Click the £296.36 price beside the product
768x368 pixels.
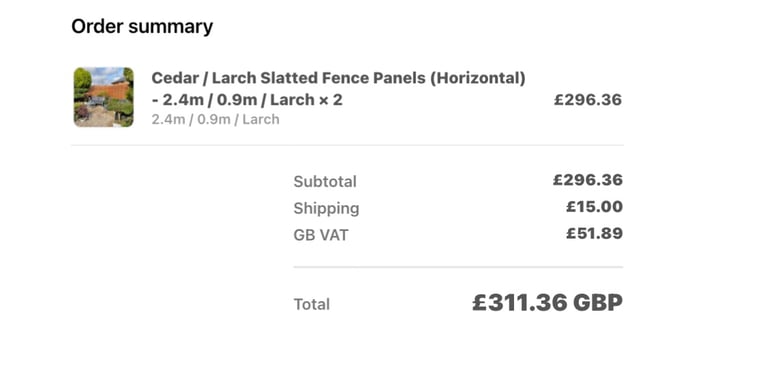pos(588,100)
